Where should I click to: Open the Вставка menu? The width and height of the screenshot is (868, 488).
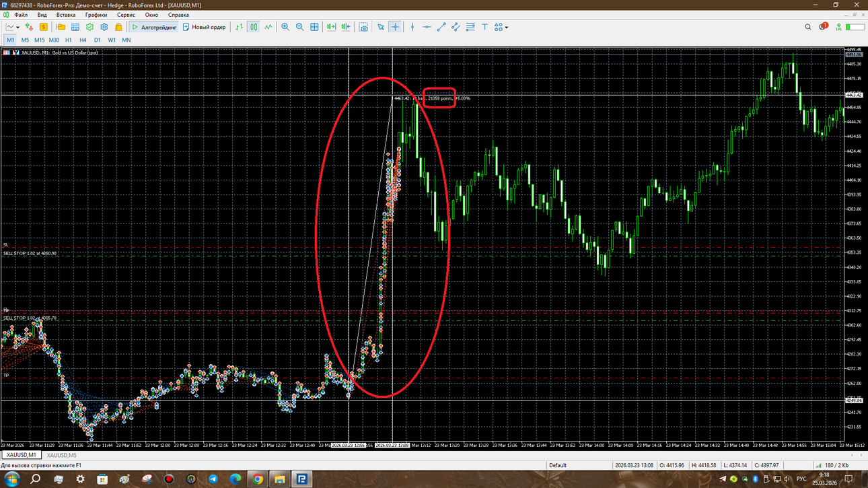point(66,14)
